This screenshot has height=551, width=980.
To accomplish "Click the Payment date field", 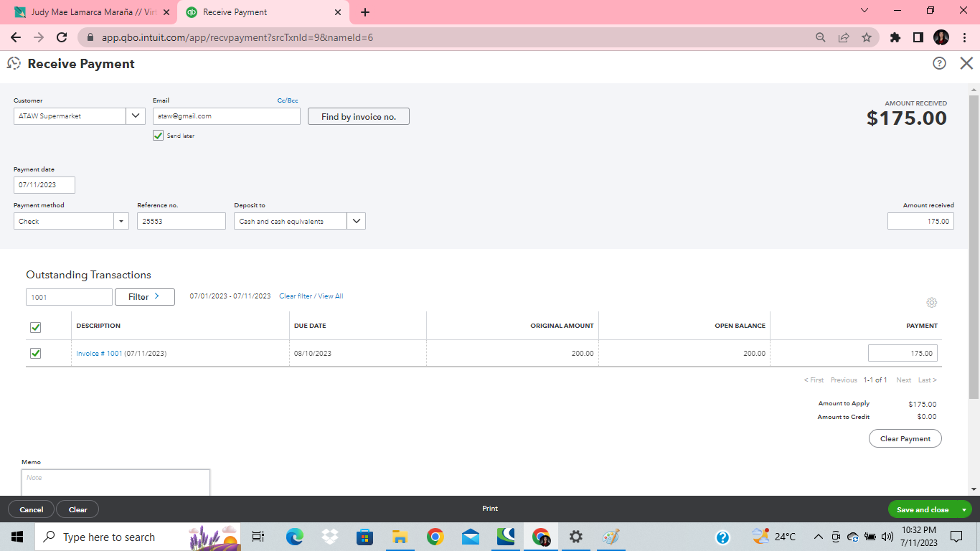I will coord(44,185).
